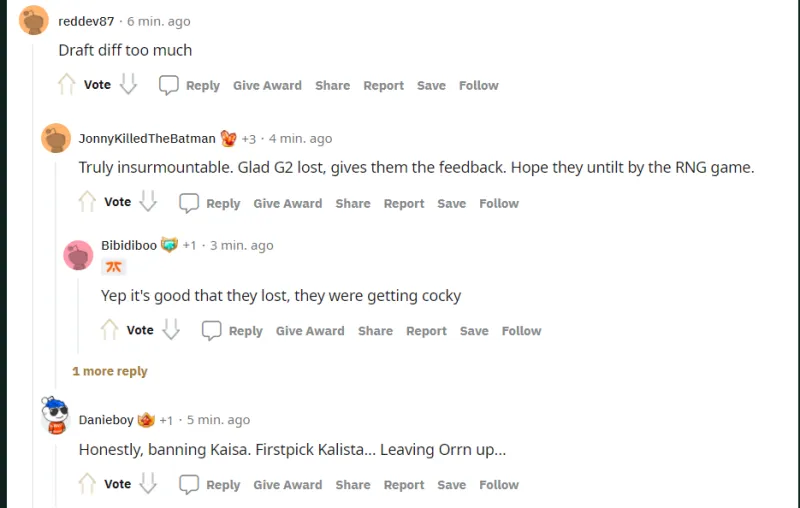Downvote Danieboy's comment about banning Kaisa
Image resolution: width=800 pixels, height=508 pixels.
148,484
